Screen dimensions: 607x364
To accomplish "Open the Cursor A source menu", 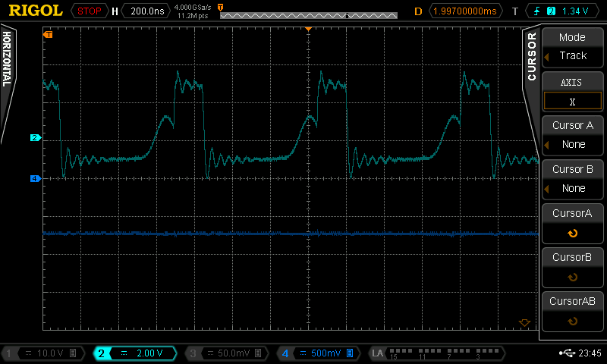I will click(x=572, y=135).
